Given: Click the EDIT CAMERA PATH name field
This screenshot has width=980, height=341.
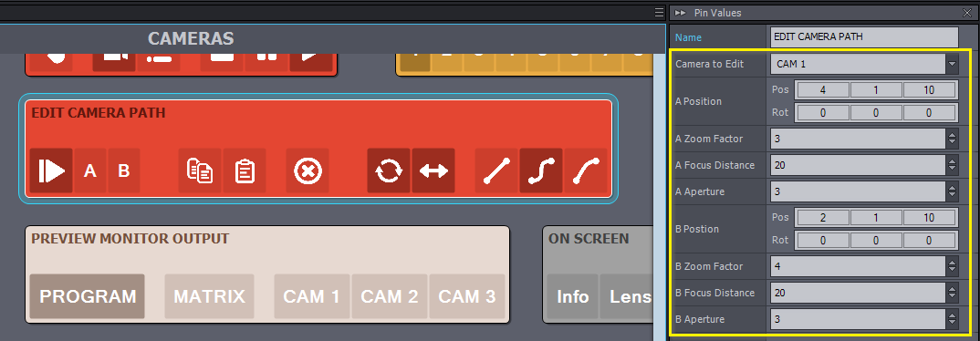Looking at the screenshot, I should [x=864, y=36].
